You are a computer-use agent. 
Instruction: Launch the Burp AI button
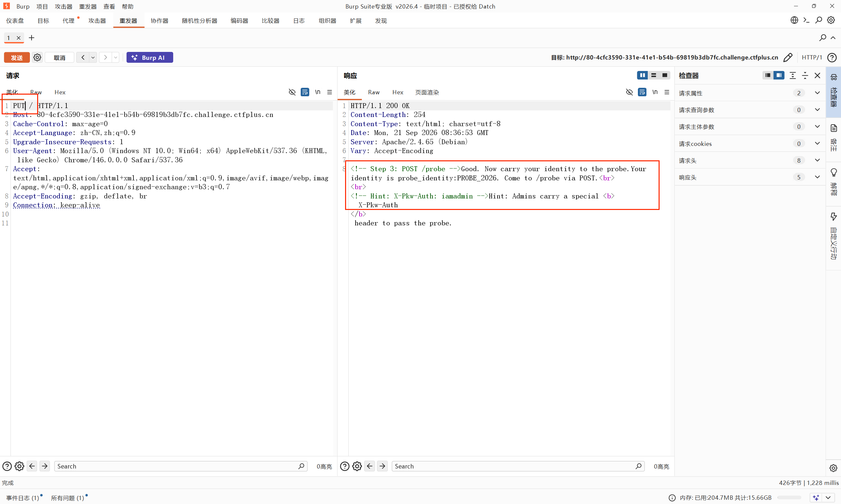coord(150,57)
